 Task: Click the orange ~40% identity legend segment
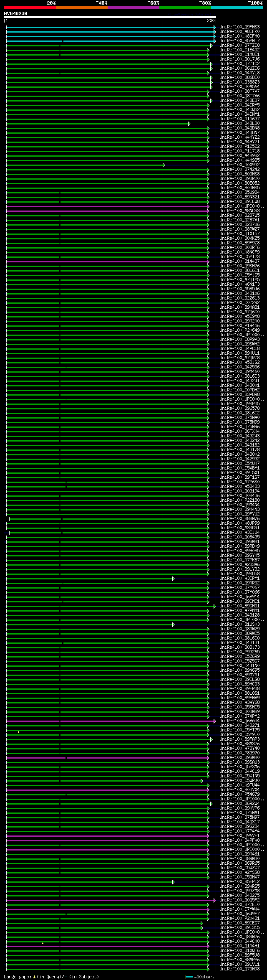tap(81, 8)
